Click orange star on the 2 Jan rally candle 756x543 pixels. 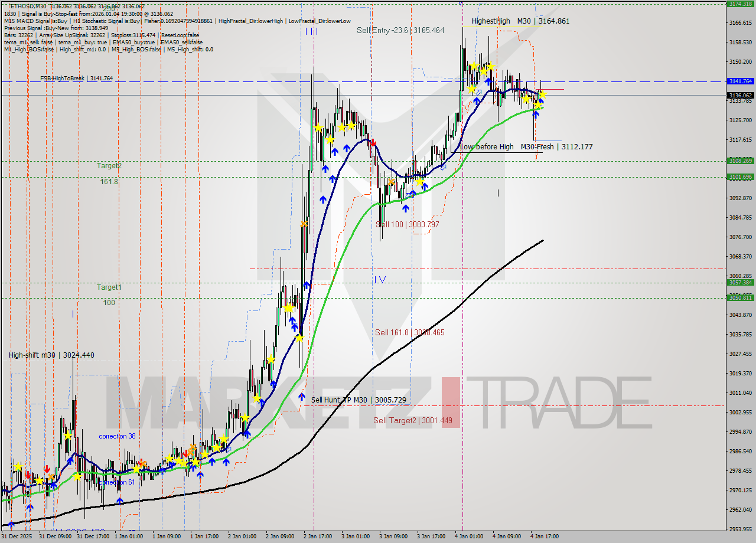(x=304, y=224)
